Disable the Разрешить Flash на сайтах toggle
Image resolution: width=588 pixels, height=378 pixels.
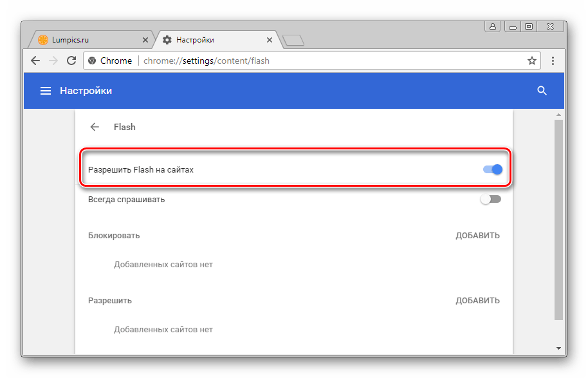492,170
